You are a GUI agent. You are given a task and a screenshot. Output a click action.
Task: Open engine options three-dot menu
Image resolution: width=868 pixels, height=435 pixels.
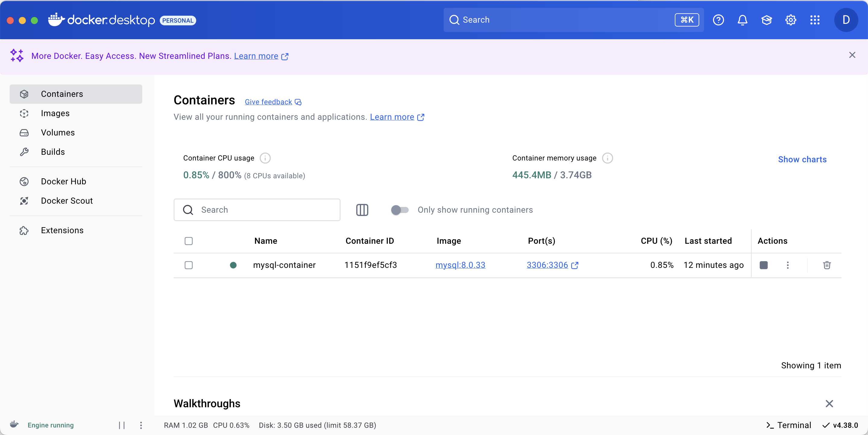(x=141, y=425)
